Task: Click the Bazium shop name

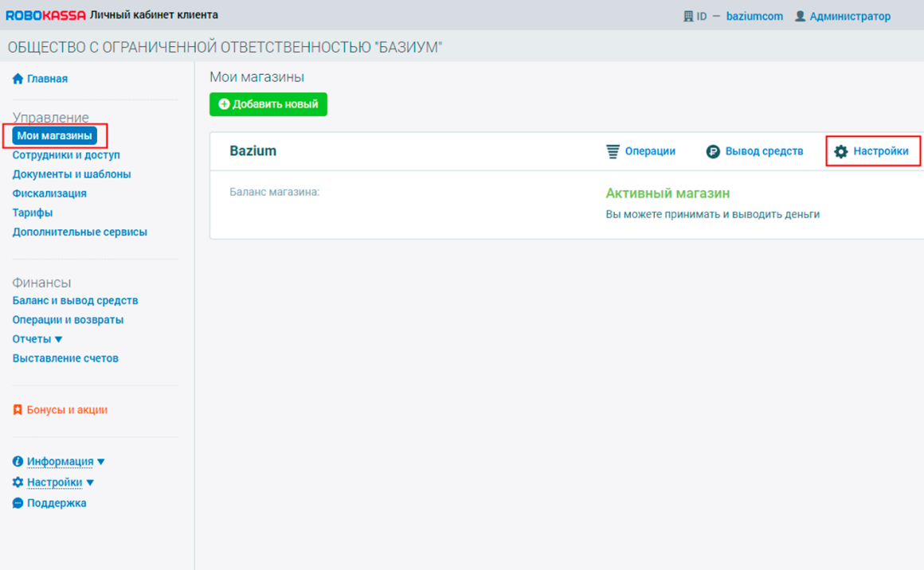Action: [x=253, y=150]
